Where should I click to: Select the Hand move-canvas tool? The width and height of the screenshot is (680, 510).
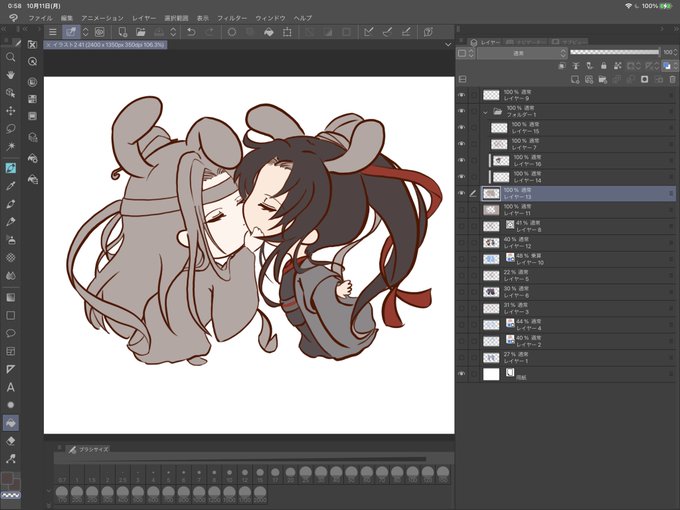[11, 75]
